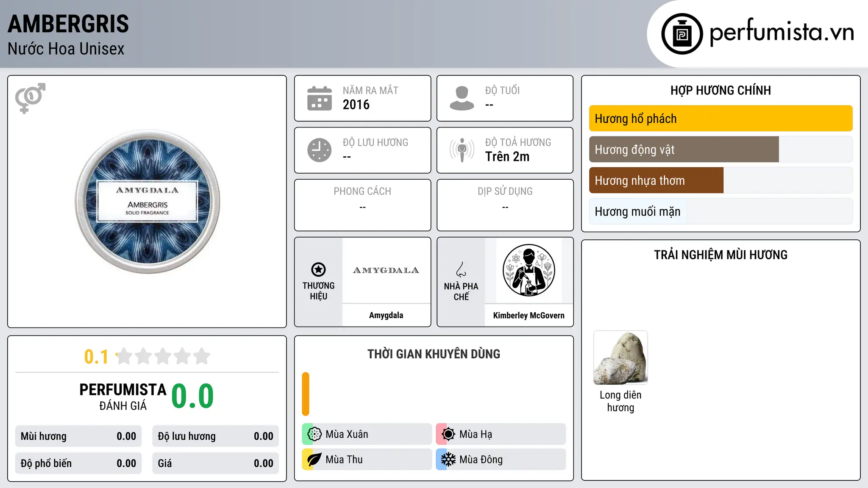
Task: Click the sun icon for Mùa Hạ
Action: point(448,434)
